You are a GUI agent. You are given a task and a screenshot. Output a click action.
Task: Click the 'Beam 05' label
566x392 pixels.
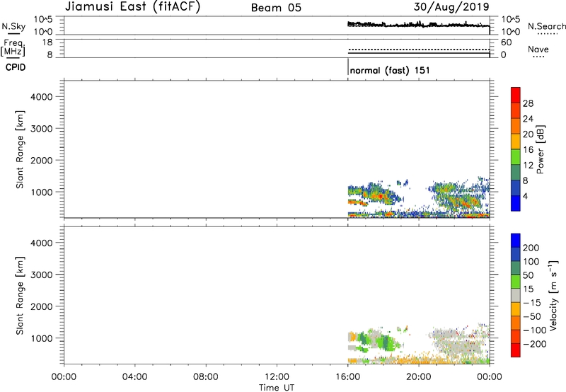276,8
